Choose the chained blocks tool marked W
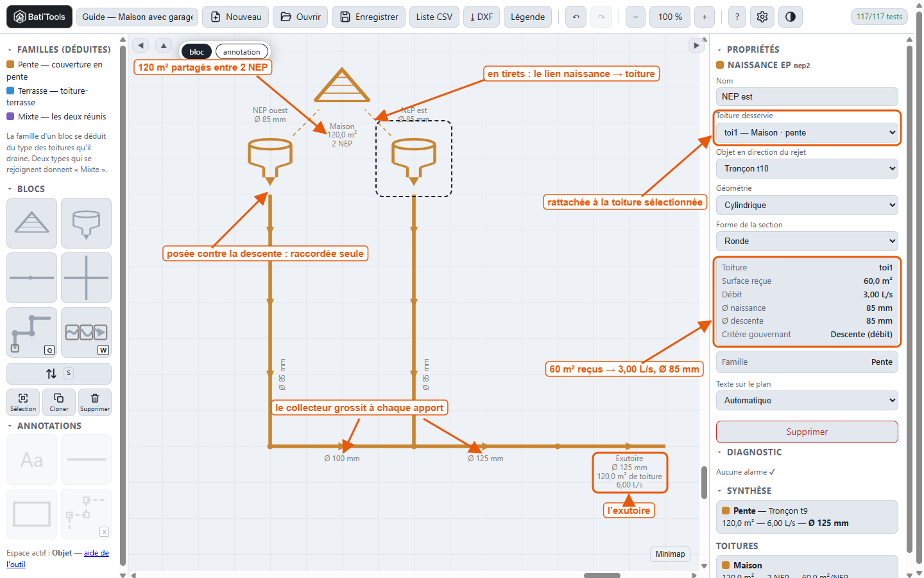 click(86, 332)
